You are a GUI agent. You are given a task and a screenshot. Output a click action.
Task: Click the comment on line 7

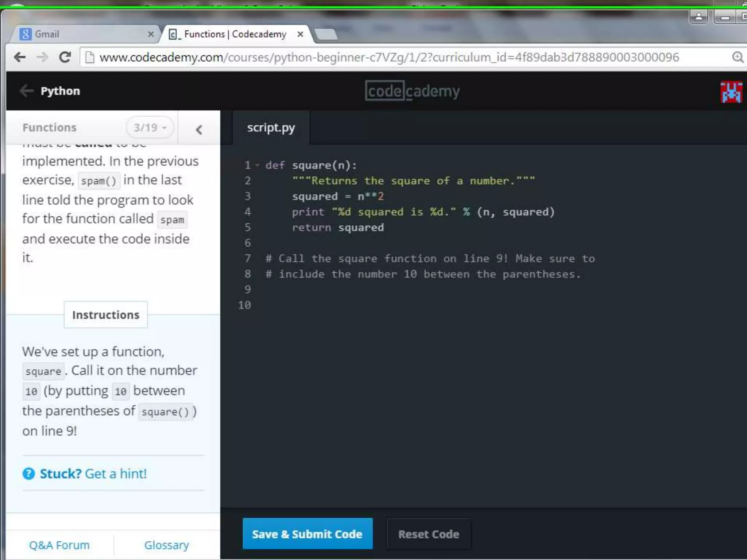coord(430,258)
